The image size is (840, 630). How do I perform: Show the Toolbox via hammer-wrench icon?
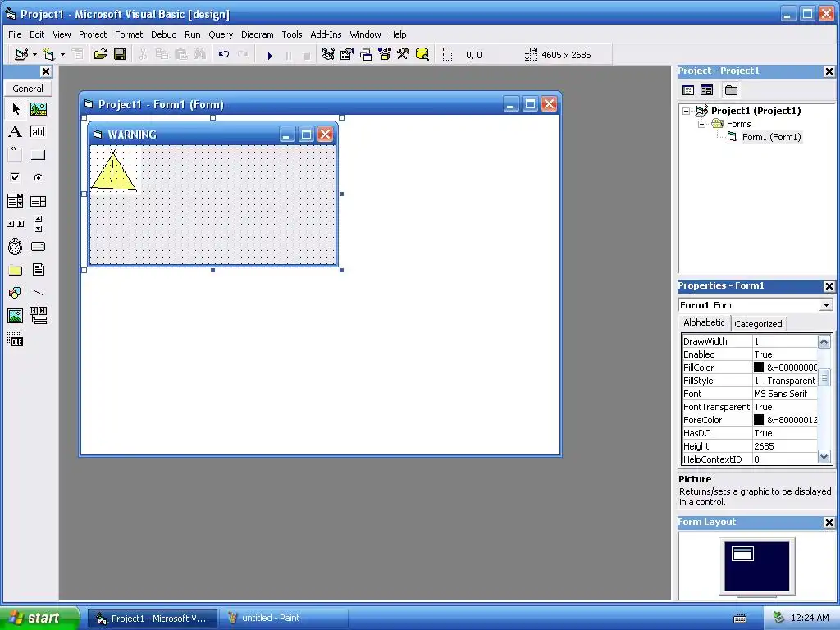coord(404,55)
